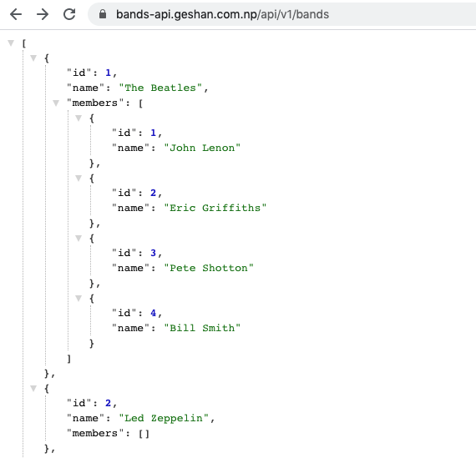Select the "Led Zeppelin" name value
Screen dimensions: 476x458
(x=164, y=418)
